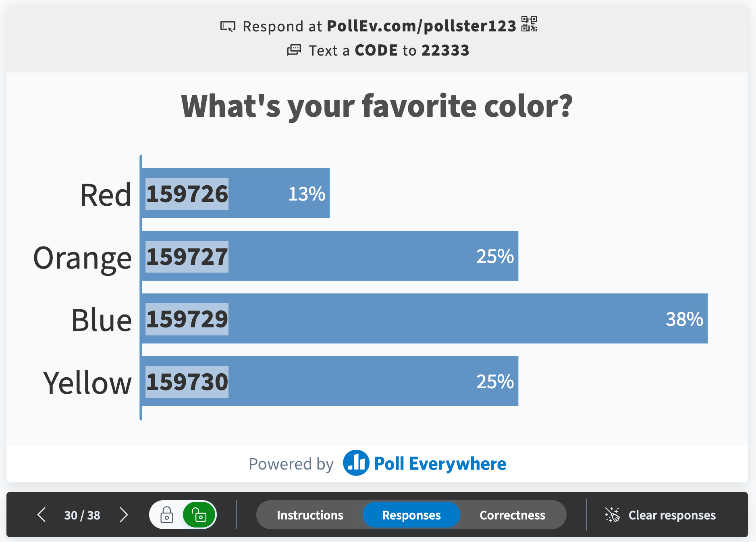Advance to the next activity arrow
This screenshot has height=542, width=756.
point(124,515)
